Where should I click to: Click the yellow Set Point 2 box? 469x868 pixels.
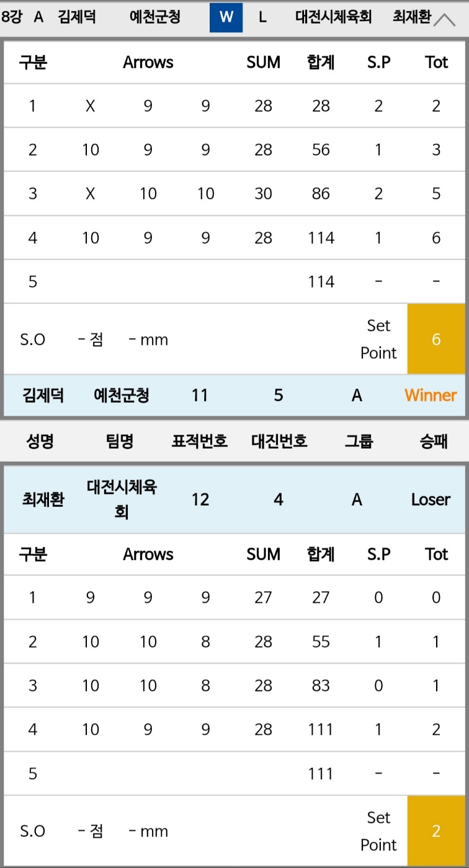[x=436, y=831]
